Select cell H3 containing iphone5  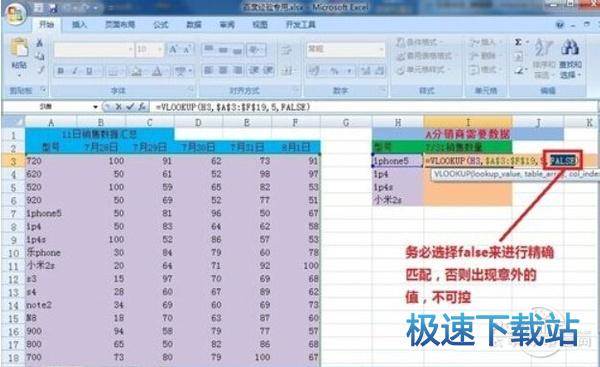398,161
